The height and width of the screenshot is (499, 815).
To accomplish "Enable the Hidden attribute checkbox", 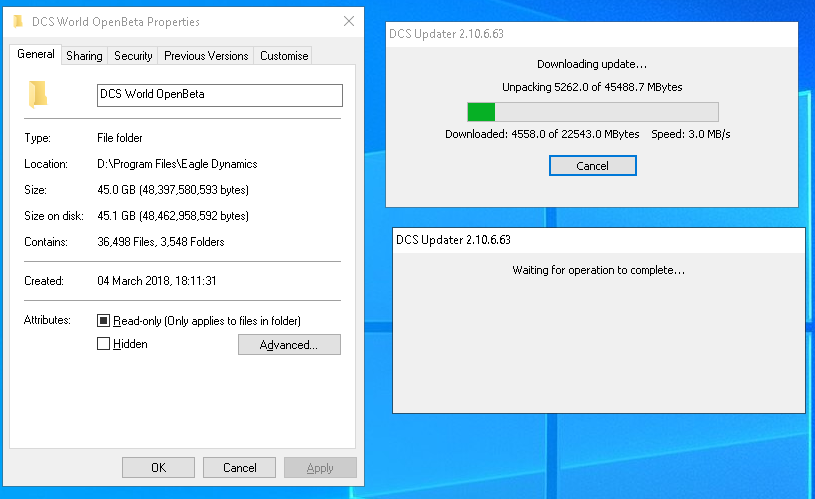I will tap(103, 344).
